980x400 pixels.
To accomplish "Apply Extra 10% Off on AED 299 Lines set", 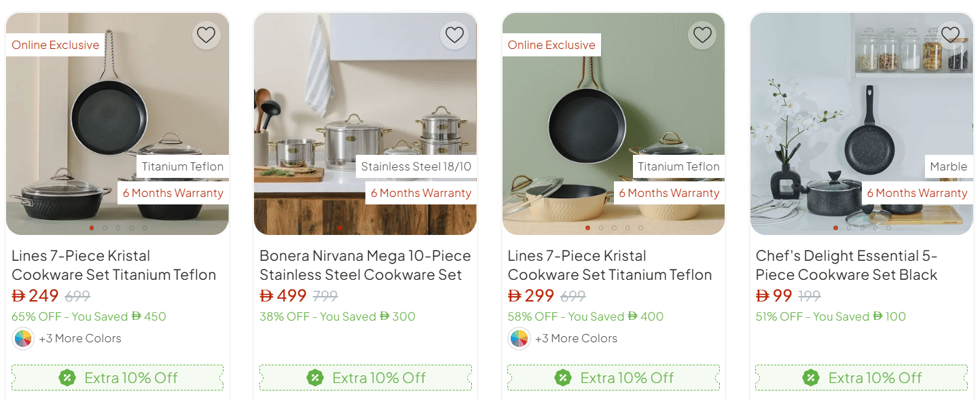I will (x=613, y=378).
